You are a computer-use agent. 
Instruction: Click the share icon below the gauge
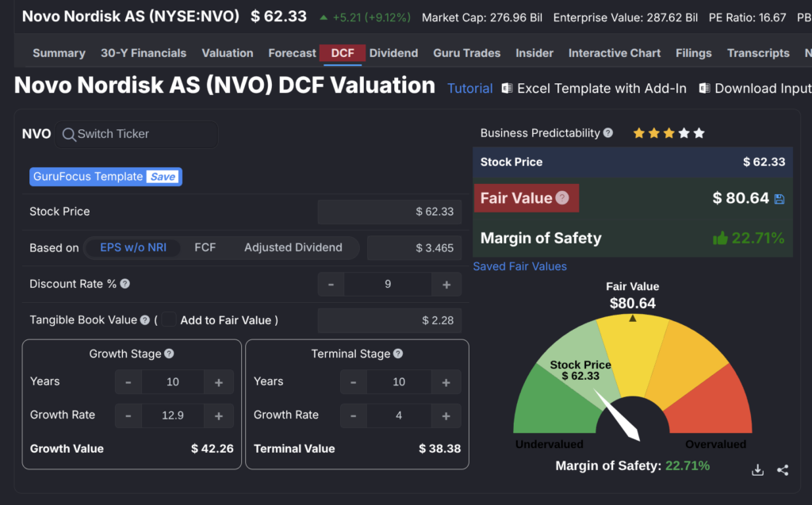(x=783, y=470)
